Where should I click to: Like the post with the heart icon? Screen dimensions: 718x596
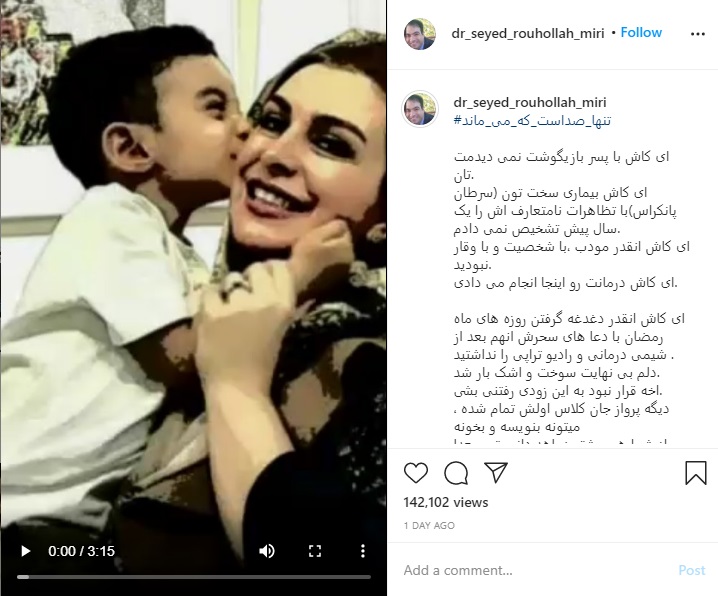tap(416, 472)
